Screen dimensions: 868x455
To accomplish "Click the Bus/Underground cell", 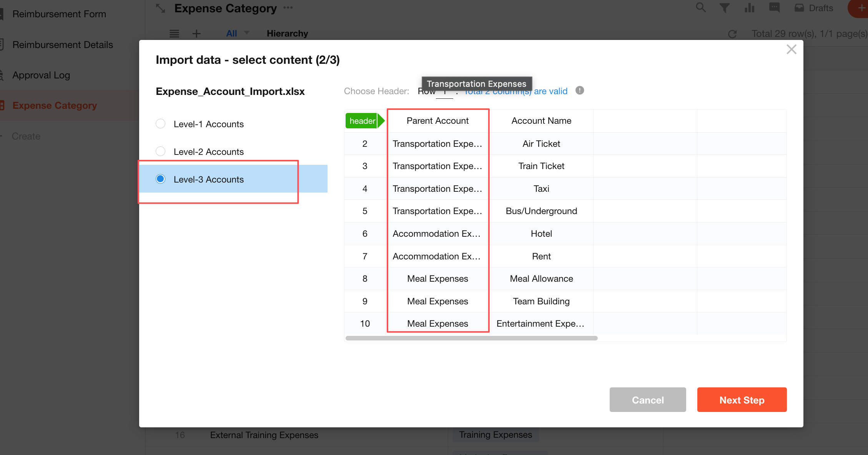I will point(541,211).
